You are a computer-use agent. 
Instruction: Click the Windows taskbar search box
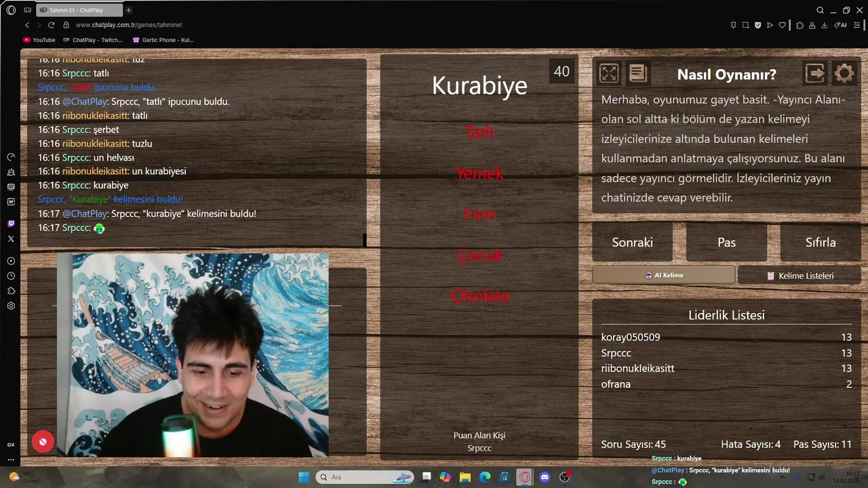(x=365, y=477)
